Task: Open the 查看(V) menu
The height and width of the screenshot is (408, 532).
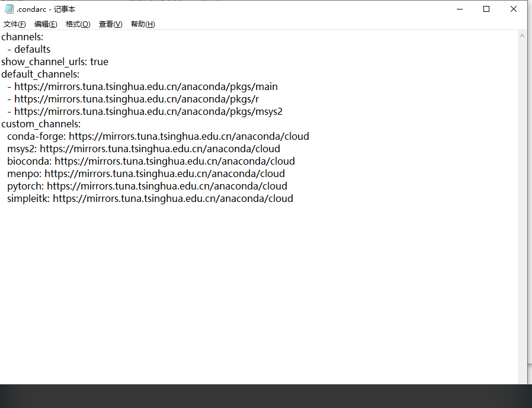Action: tap(111, 24)
